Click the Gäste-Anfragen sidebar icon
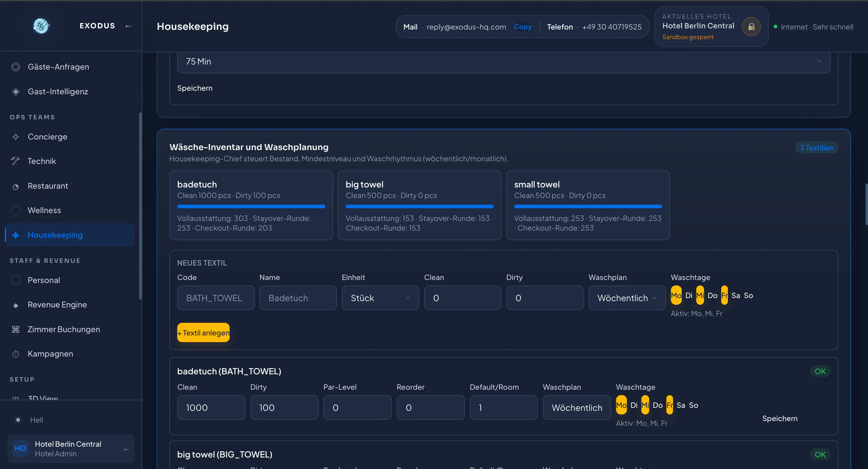This screenshot has height=469, width=868. coord(15,67)
